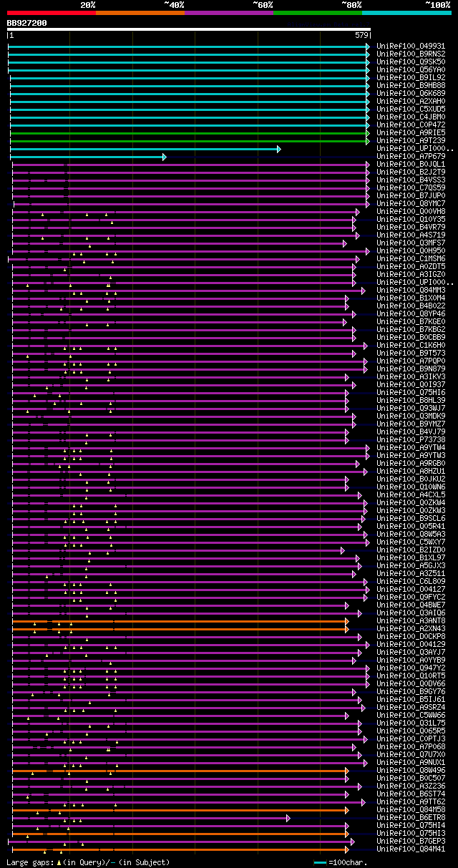Screen dimensions: 458x868
Task: Click the UniRef100_A3IKV3 label
Action: (x=411, y=376)
